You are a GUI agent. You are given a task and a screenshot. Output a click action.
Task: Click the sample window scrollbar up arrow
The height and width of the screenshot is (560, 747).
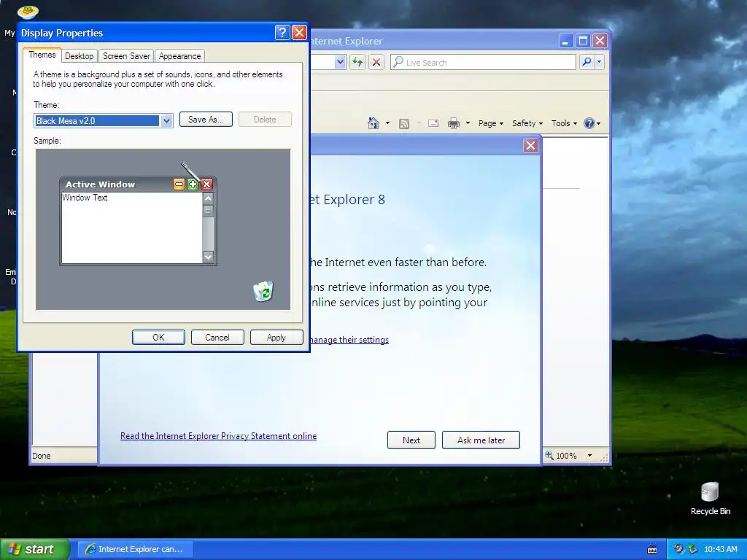208,198
